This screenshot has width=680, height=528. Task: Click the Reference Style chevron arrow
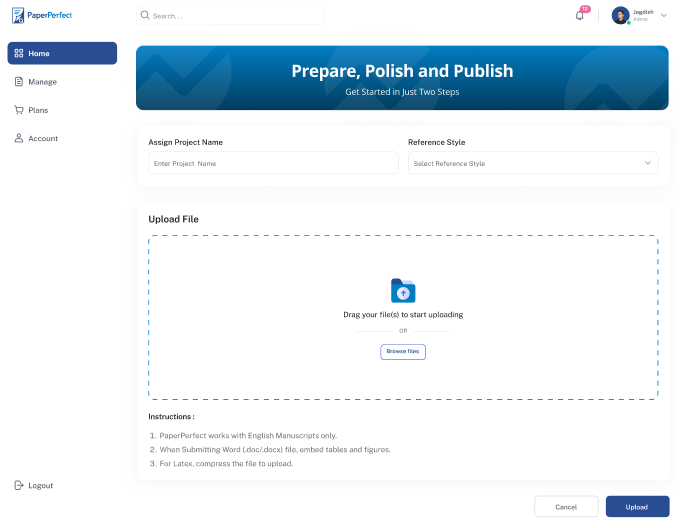pos(648,163)
